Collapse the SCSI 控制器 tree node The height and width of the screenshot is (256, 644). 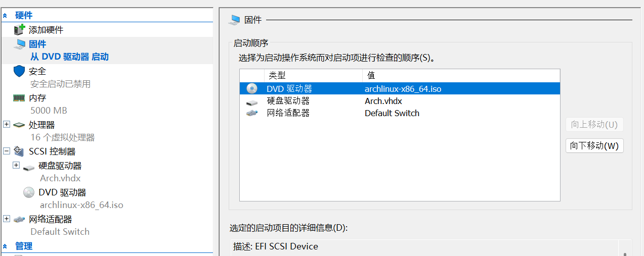point(7,151)
